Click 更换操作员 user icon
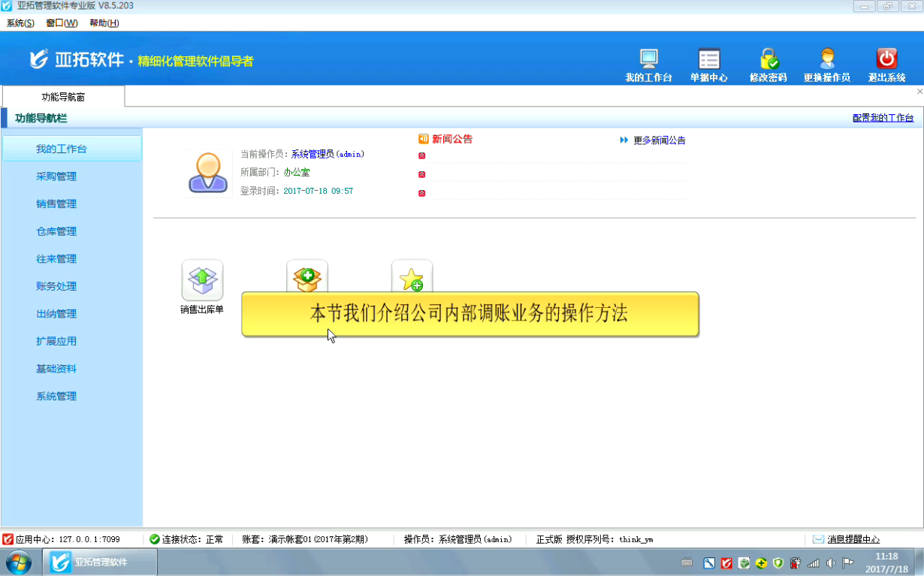Image resolution: width=924 pixels, height=576 pixels. pyautogui.click(x=826, y=60)
